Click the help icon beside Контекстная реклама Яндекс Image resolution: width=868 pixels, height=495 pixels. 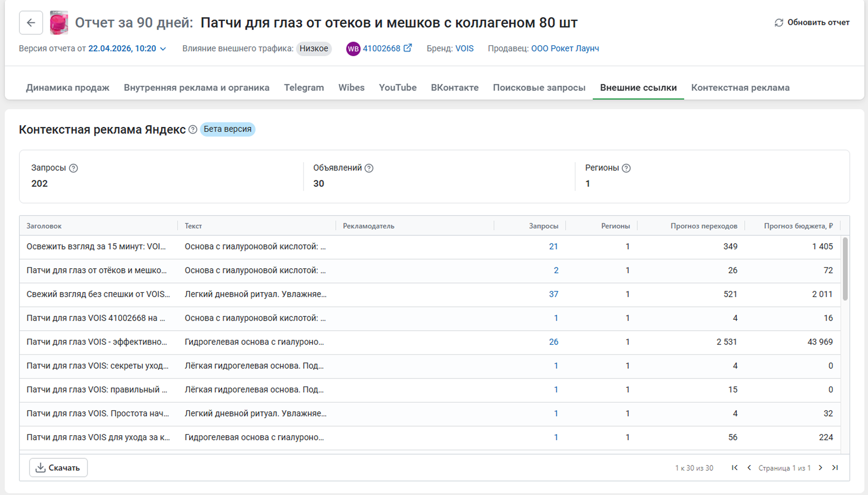coord(193,129)
